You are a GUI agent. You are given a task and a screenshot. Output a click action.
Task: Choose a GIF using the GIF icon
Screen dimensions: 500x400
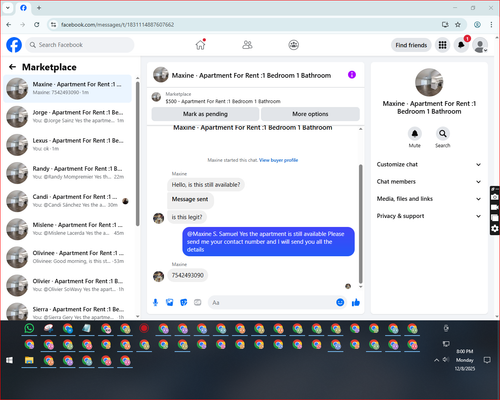pos(198,302)
